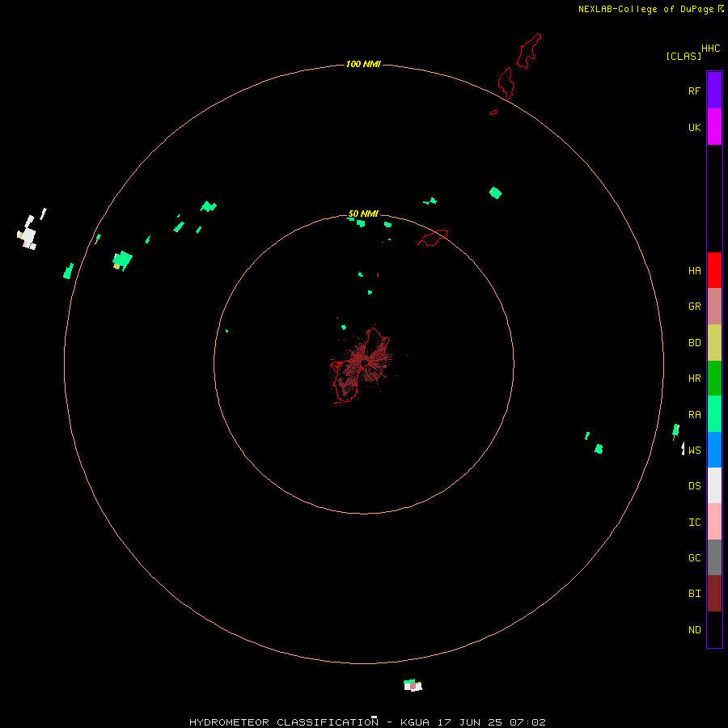The image size is (728, 728).
Task: Click the BD legend label text
Action: [695, 343]
